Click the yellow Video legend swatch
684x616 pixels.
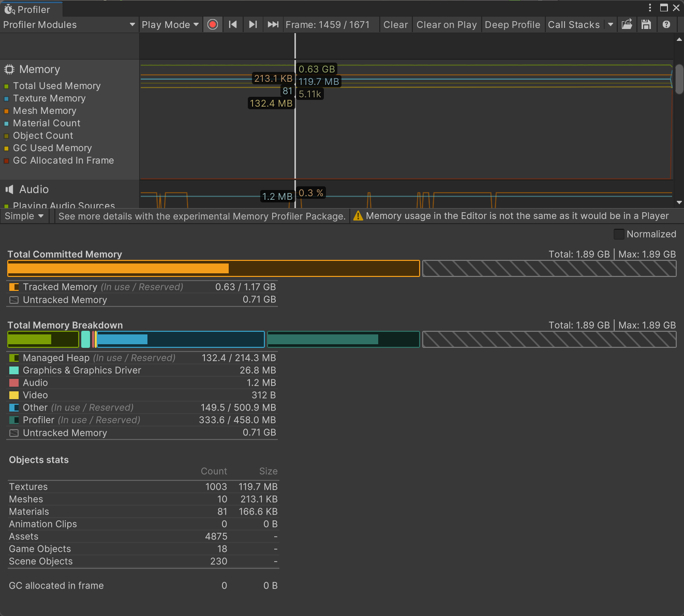14,395
